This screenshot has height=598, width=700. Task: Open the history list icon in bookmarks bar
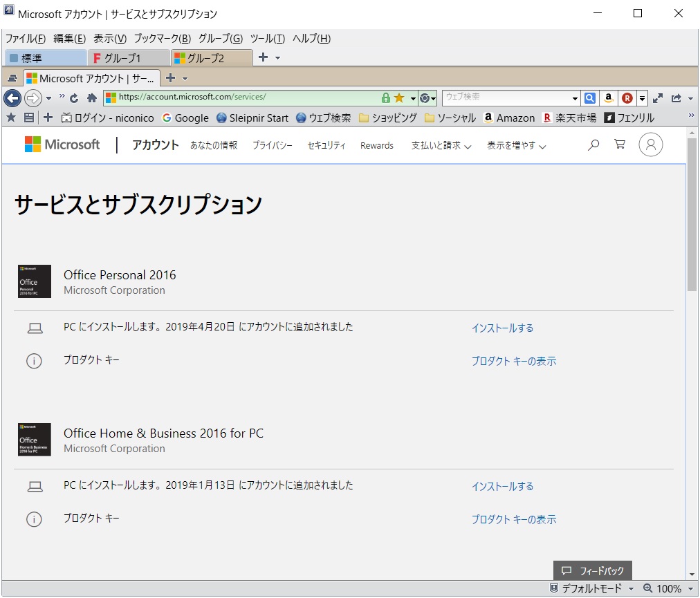click(x=29, y=118)
